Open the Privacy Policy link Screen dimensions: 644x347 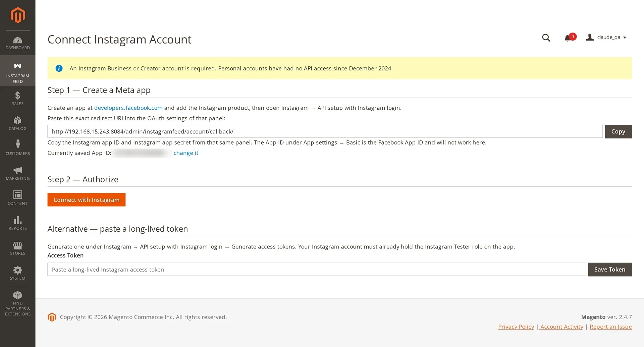click(x=516, y=327)
